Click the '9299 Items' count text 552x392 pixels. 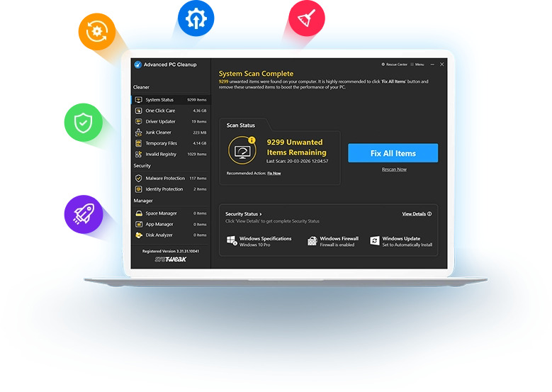click(196, 100)
